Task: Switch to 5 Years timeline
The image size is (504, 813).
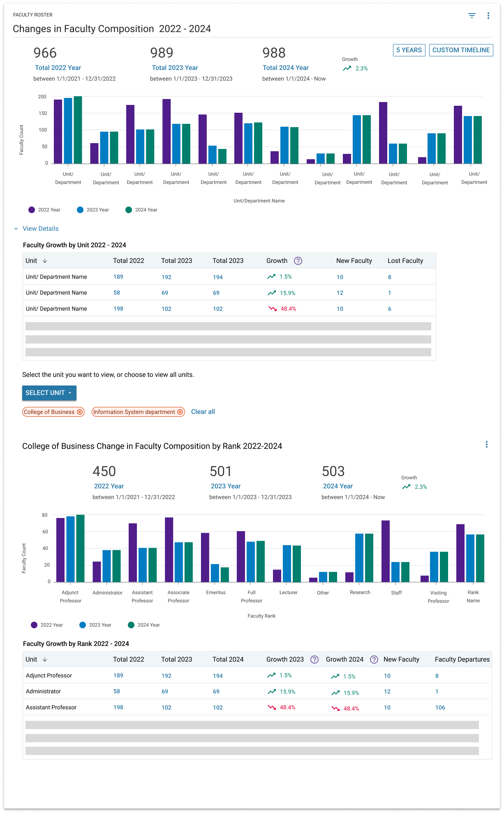Action: tap(409, 50)
